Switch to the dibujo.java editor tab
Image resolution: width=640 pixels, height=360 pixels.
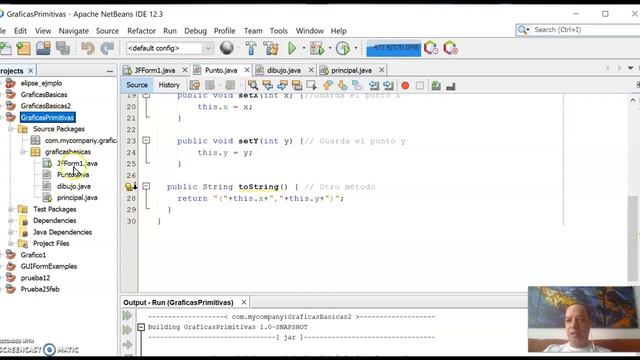click(x=284, y=70)
